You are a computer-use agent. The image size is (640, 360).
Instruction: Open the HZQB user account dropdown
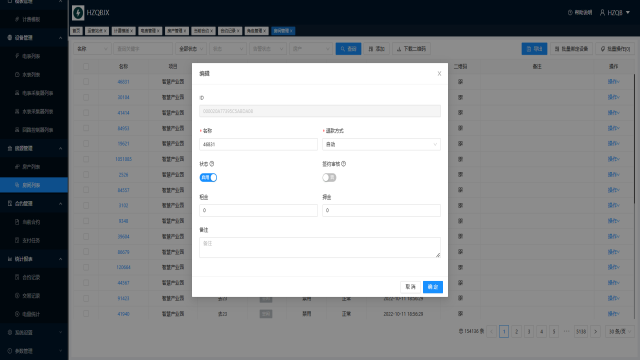click(x=615, y=13)
